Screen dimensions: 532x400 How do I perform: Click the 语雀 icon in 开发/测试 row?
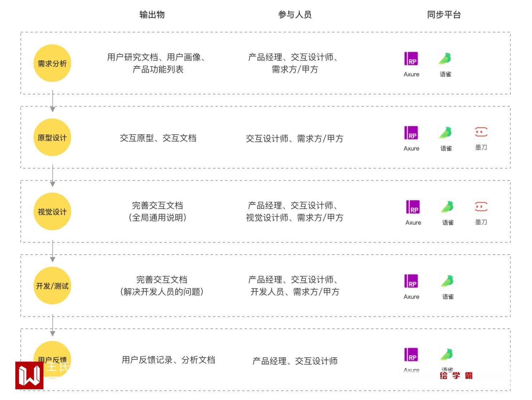447,281
